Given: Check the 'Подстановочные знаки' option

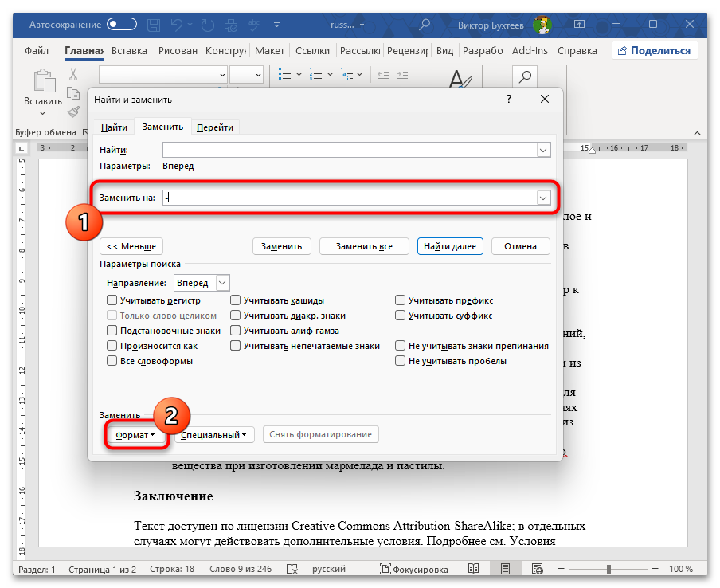Looking at the screenshot, I should pyautogui.click(x=112, y=331).
